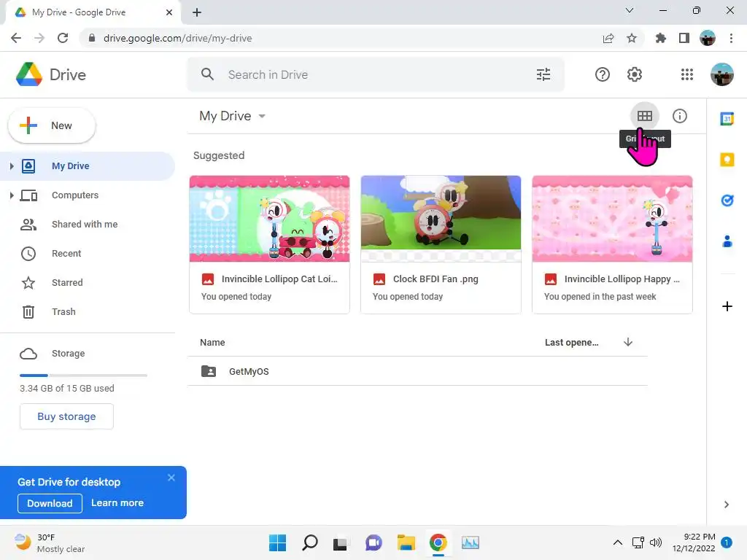Click the Google Drive logo
Image resolution: width=747 pixels, height=560 pixels.
pyautogui.click(x=29, y=74)
